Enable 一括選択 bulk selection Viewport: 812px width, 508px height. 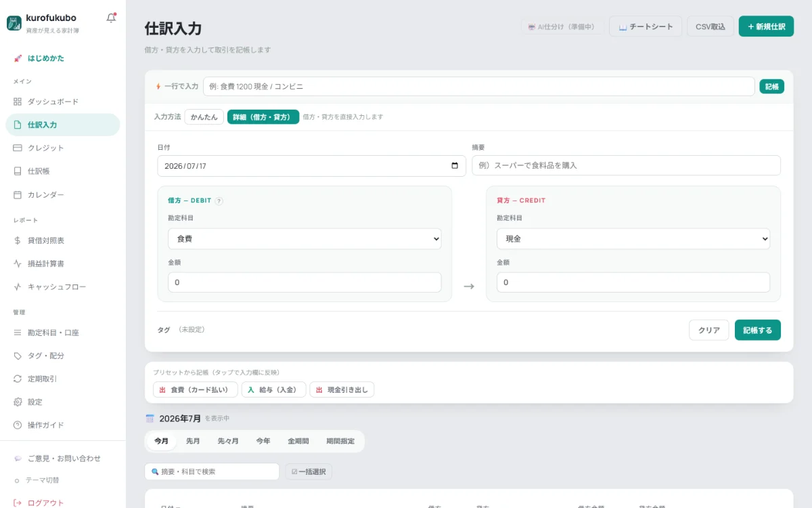tap(309, 471)
